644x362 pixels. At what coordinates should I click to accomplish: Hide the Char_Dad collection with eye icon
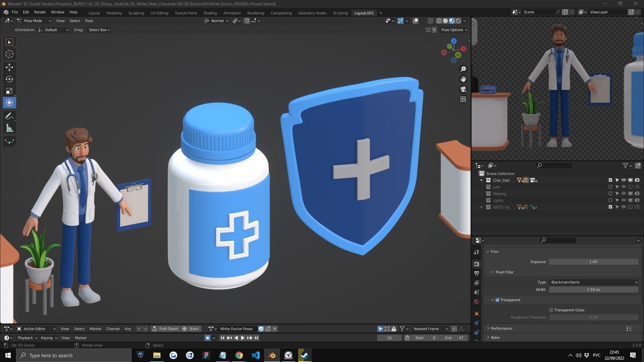[624, 180]
